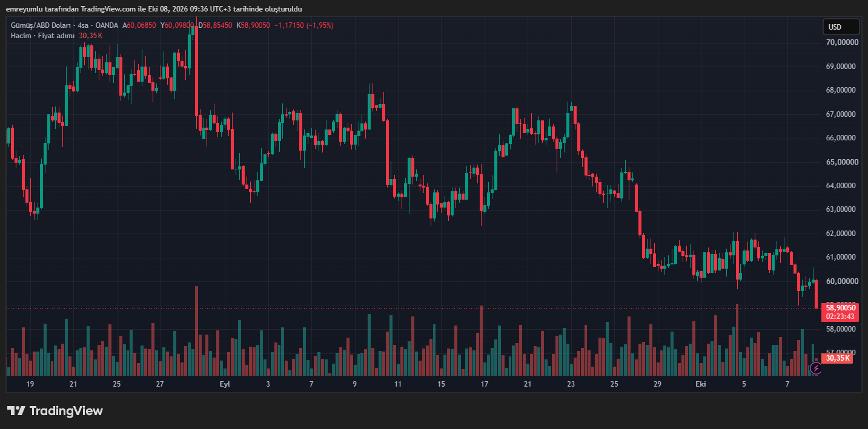Click the date label 17 on time axis
Viewport: 868px width, 429px height.
[x=485, y=384]
